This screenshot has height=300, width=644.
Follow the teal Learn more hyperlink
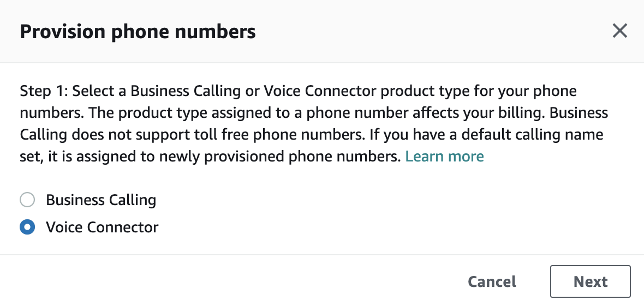(x=444, y=156)
